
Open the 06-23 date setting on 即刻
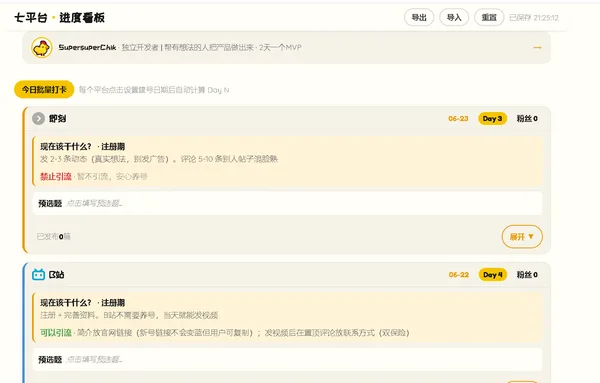(x=458, y=119)
